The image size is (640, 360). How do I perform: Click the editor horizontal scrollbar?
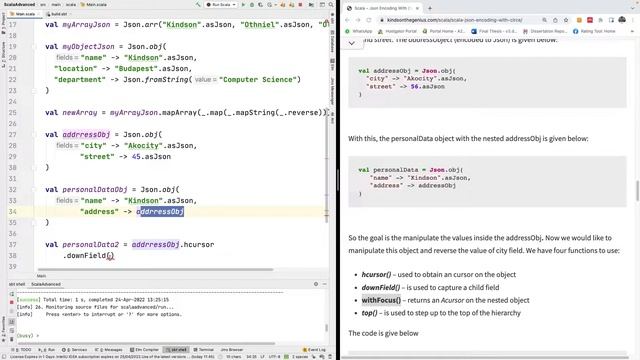[x=156, y=269]
